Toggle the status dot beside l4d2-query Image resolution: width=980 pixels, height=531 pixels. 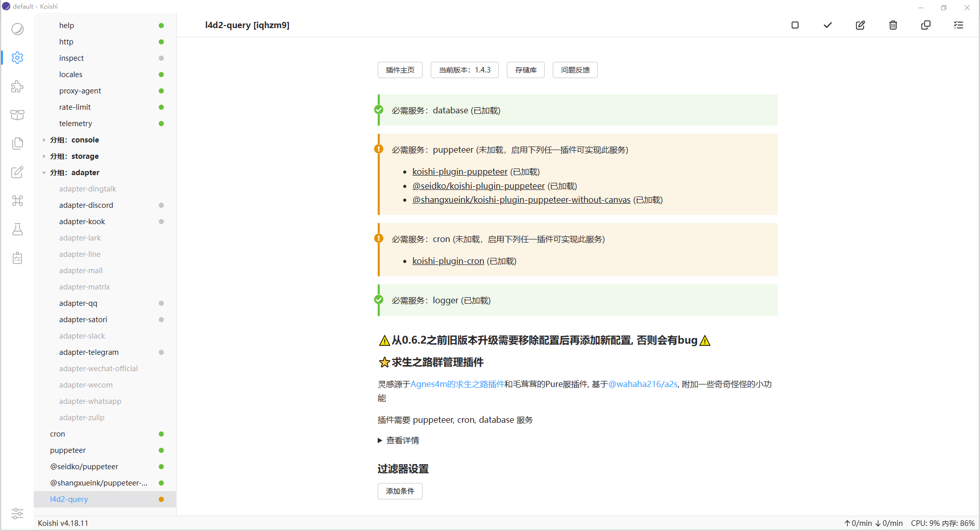[161, 499]
